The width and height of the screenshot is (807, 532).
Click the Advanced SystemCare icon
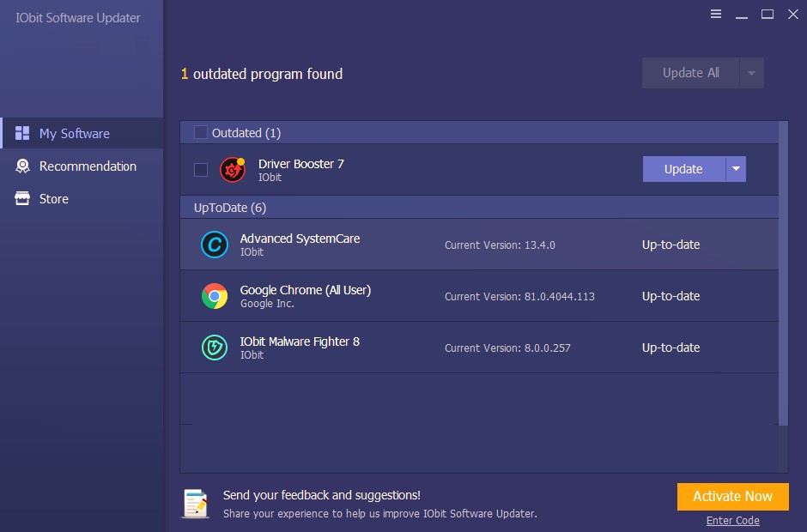[214, 245]
